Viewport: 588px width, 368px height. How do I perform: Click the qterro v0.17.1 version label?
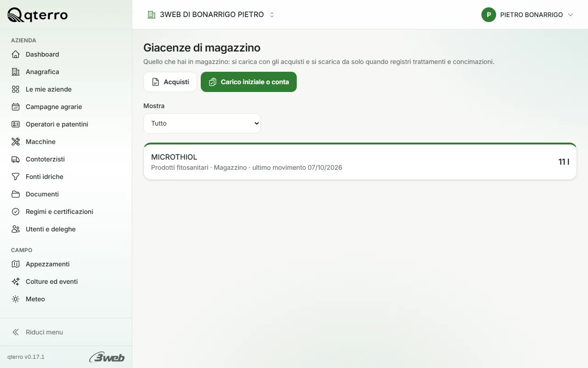[26, 357]
